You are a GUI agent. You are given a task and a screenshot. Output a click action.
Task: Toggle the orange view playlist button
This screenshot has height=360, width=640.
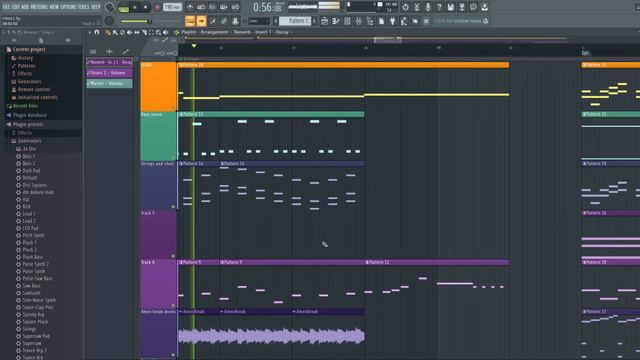point(190,21)
